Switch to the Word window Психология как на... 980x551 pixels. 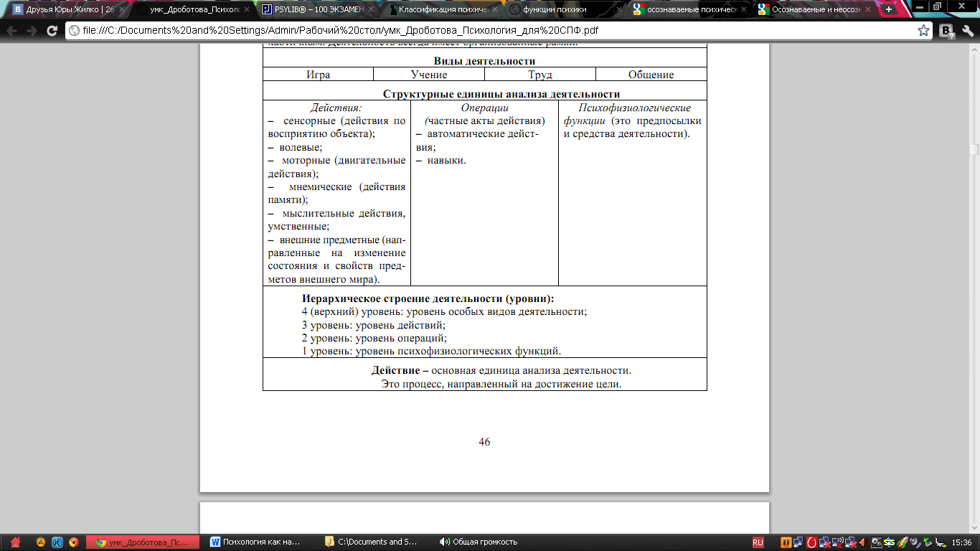263,542
